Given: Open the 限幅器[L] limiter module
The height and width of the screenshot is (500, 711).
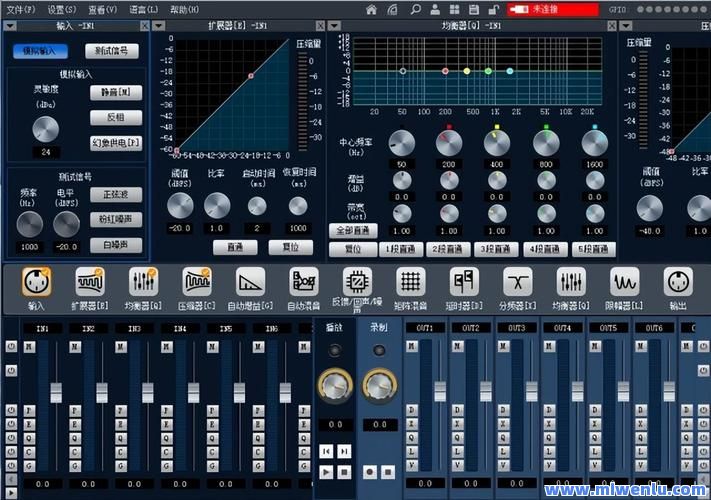Looking at the screenshot, I should click(x=625, y=282).
